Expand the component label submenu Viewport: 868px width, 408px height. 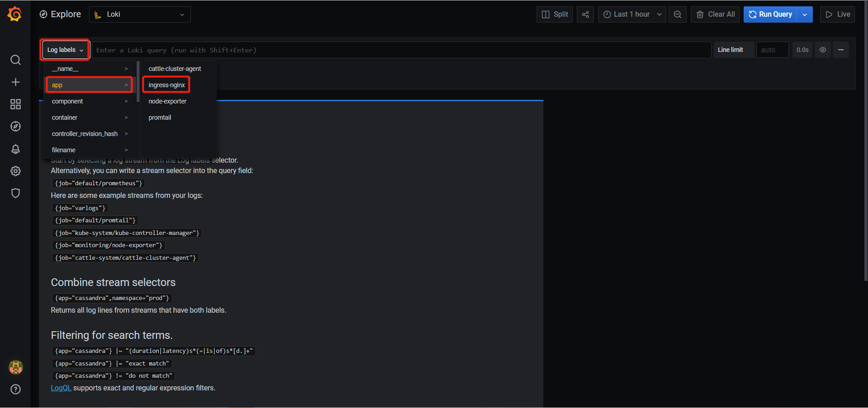pos(90,101)
